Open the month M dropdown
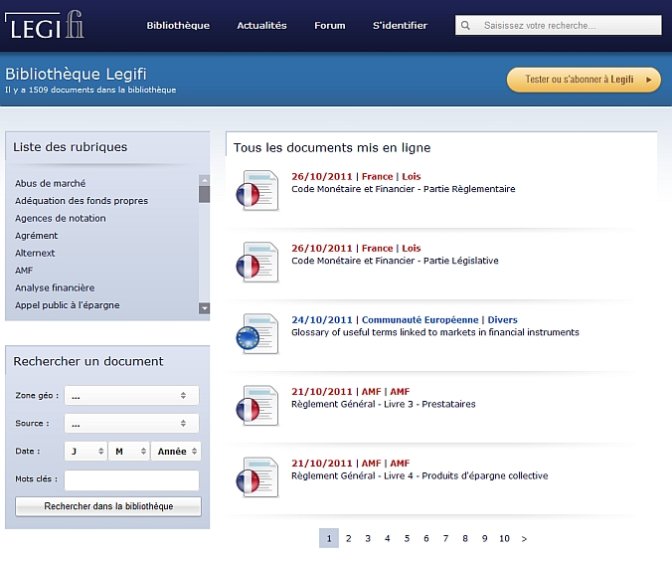The width and height of the screenshot is (672, 561). [x=129, y=451]
